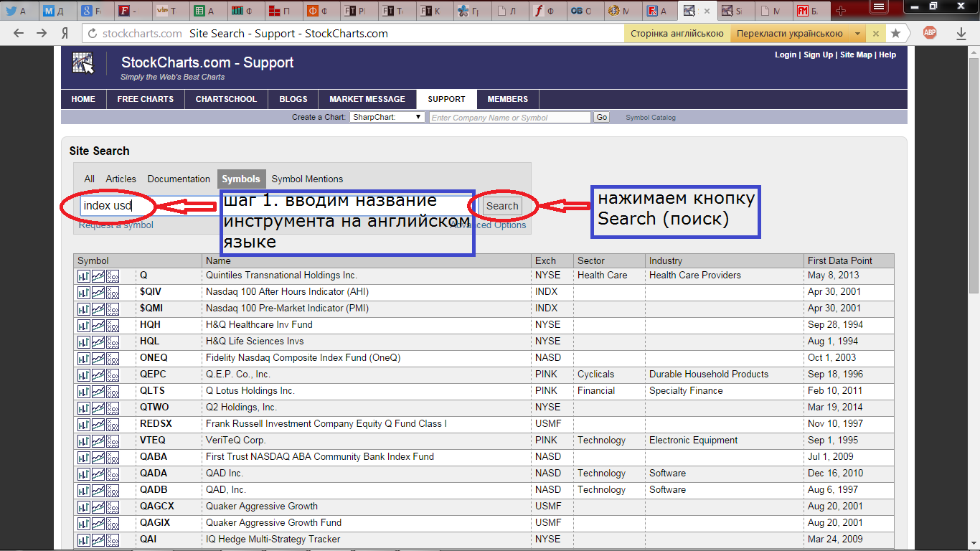980x551 pixels.
Task: Switch to the Twitter browser tab
Action: point(18,11)
